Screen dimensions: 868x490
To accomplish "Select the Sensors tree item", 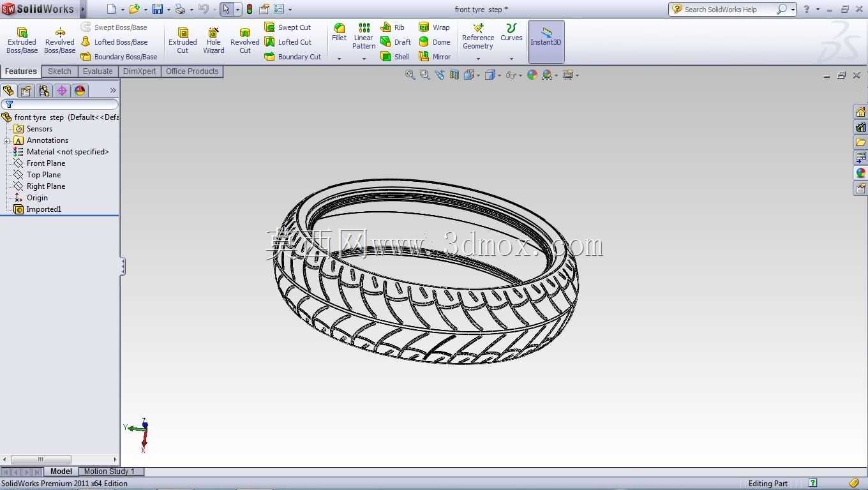I will [x=40, y=129].
